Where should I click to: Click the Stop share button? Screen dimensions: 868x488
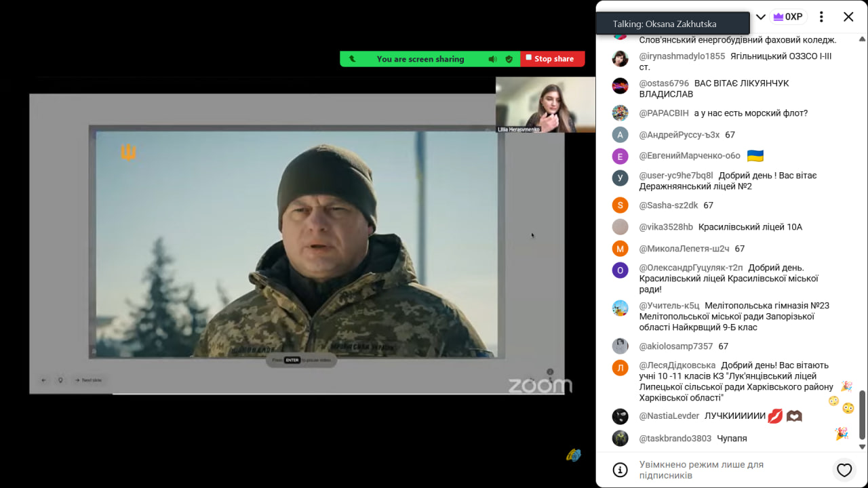[x=553, y=59]
